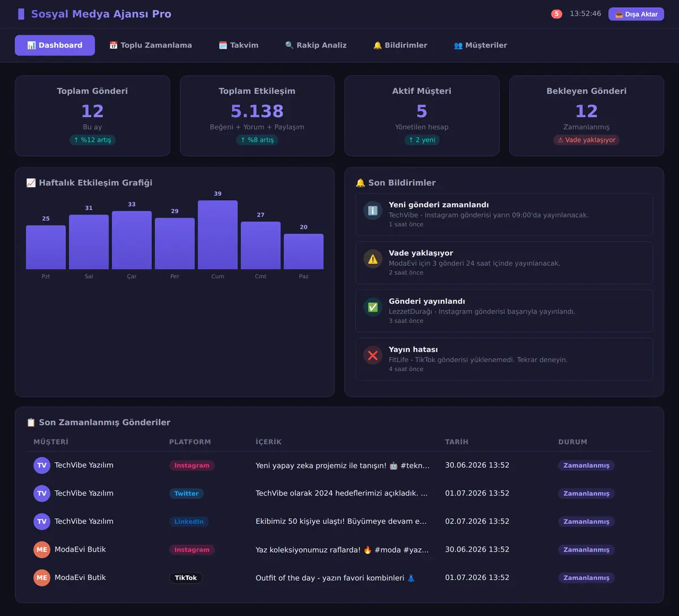Click the Zamanlanmış status on the first row
This screenshot has height=616, width=679.
586,466
